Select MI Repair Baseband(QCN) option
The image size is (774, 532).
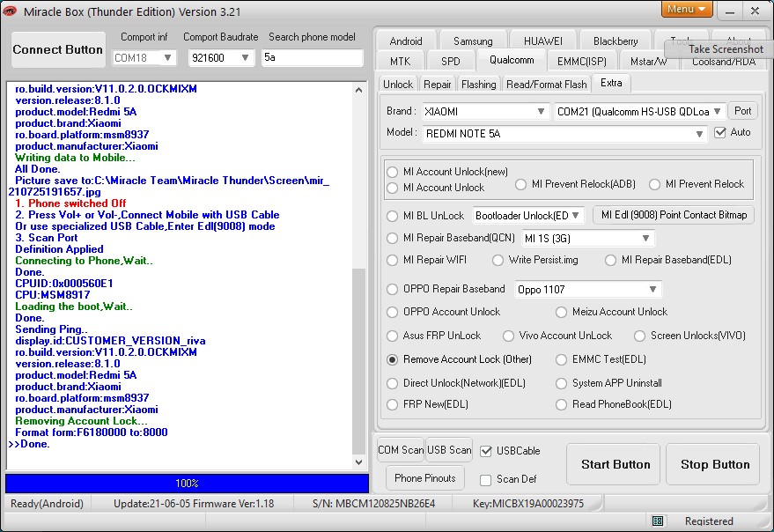393,238
